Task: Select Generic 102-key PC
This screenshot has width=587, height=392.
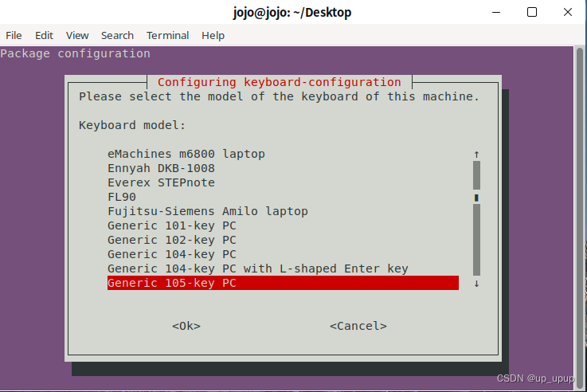Action: [283, 240]
